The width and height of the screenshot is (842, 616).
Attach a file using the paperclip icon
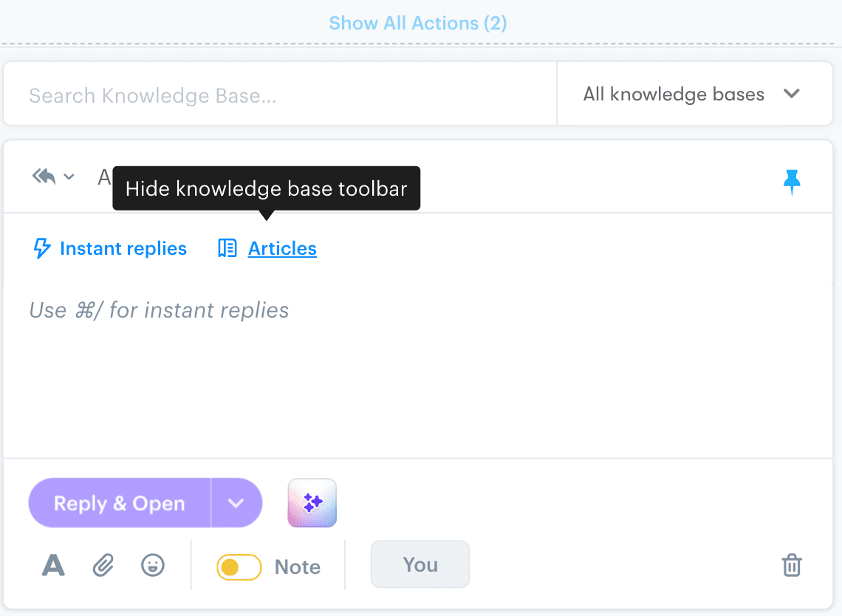coord(103,565)
